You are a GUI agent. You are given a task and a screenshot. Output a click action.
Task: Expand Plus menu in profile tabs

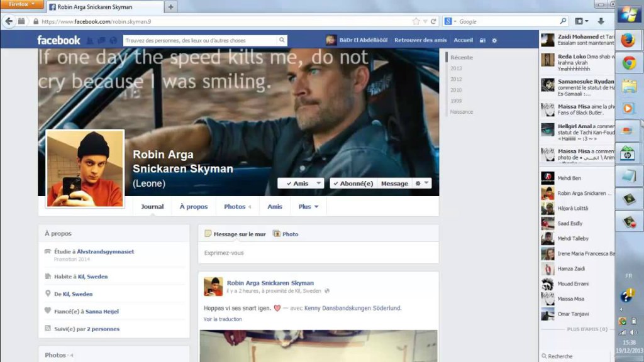308,206
